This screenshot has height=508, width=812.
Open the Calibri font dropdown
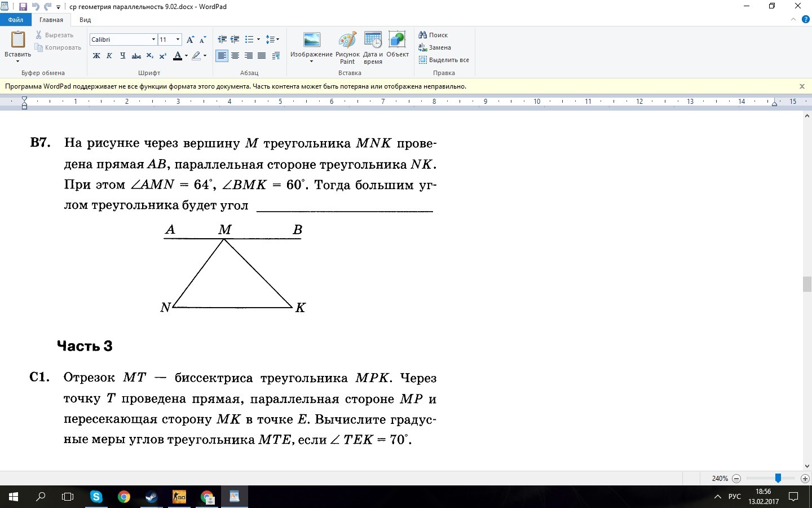point(153,40)
